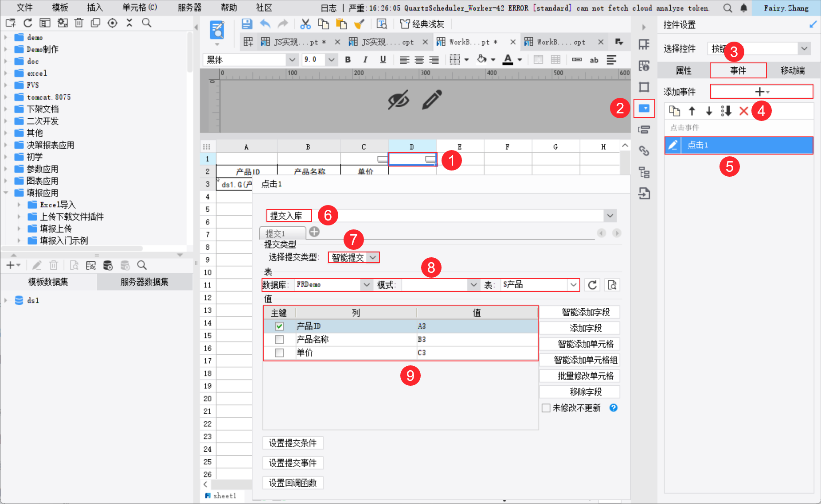Expand the ds1 dataset node
The height and width of the screenshot is (504, 821).
6,300
